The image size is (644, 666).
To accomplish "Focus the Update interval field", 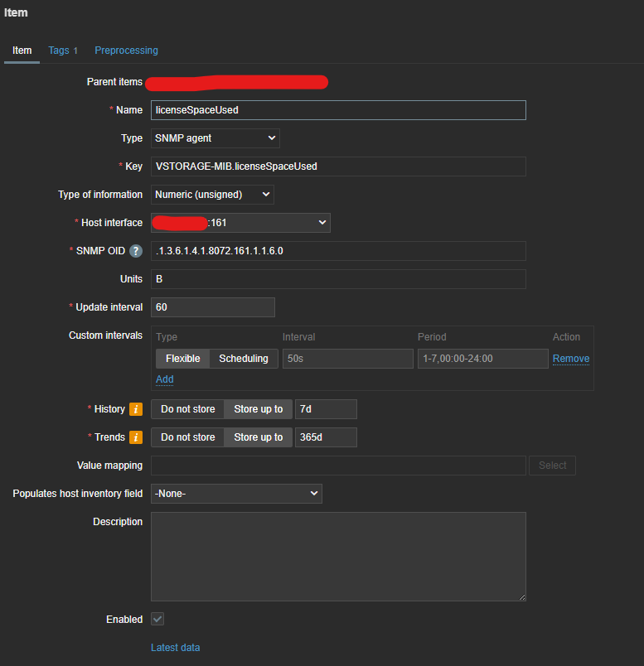I will point(212,307).
